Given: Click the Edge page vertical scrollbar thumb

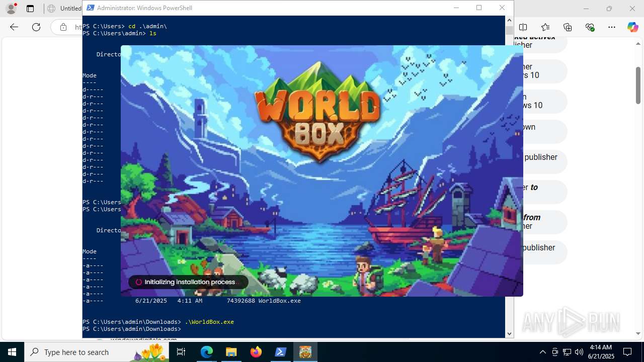Looking at the screenshot, I should coord(638,85).
